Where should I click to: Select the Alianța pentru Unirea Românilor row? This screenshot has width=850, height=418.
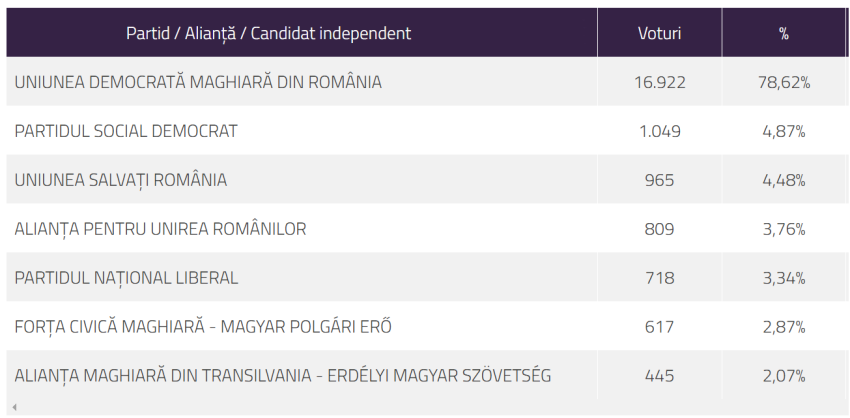(161, 229)
